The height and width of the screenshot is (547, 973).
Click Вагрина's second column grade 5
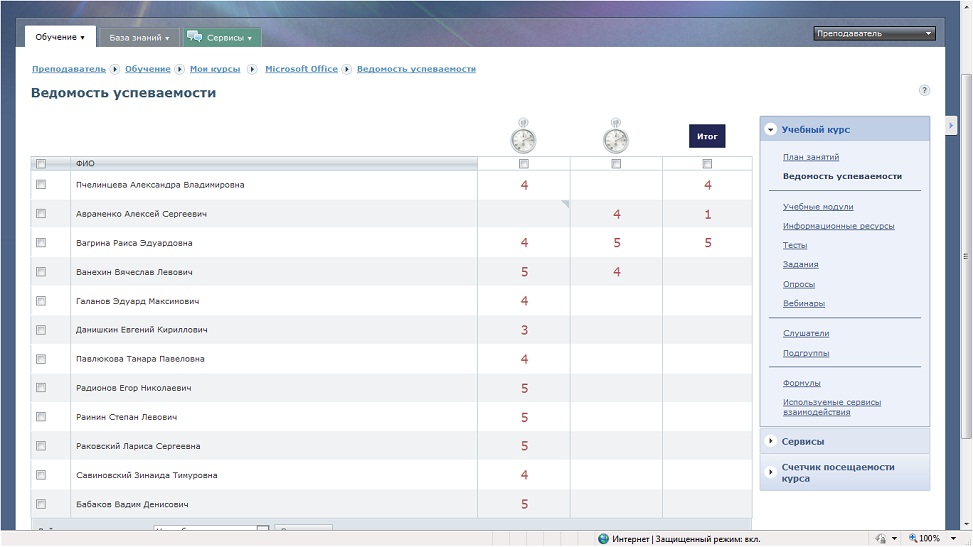point(616,243)
